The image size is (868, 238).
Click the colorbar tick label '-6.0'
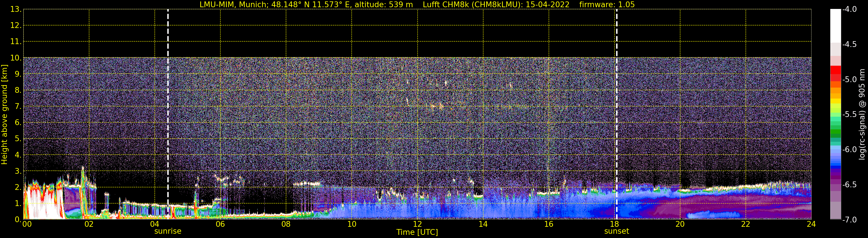point(849,149)
